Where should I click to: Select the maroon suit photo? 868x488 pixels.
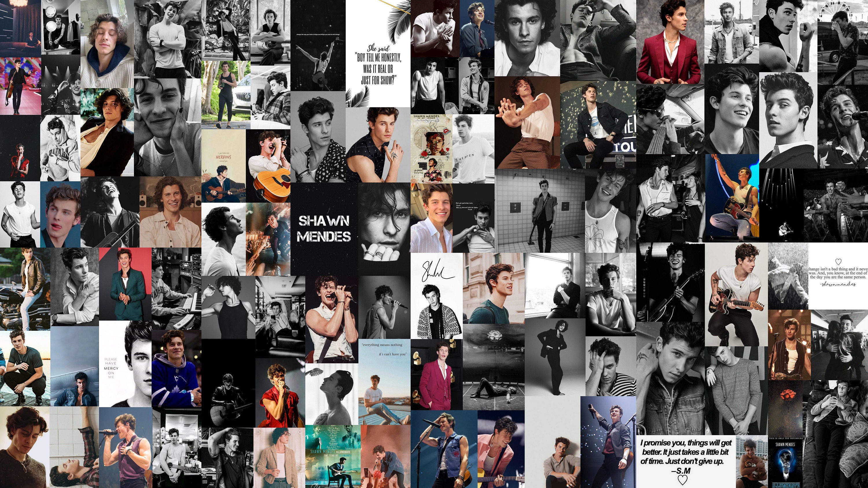pyautogui.click(x=670, y=42)
